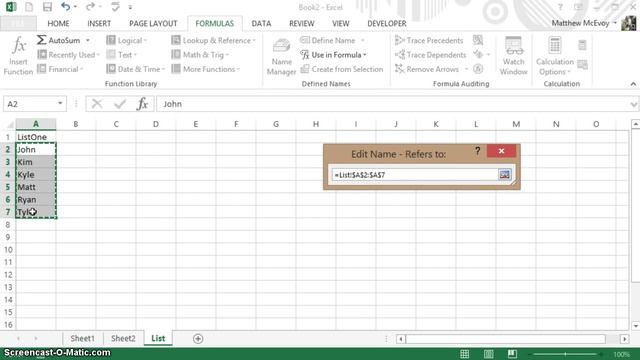Click the Name Box showing A2
The image size is (640, 360).
click(x=29, y=104)
